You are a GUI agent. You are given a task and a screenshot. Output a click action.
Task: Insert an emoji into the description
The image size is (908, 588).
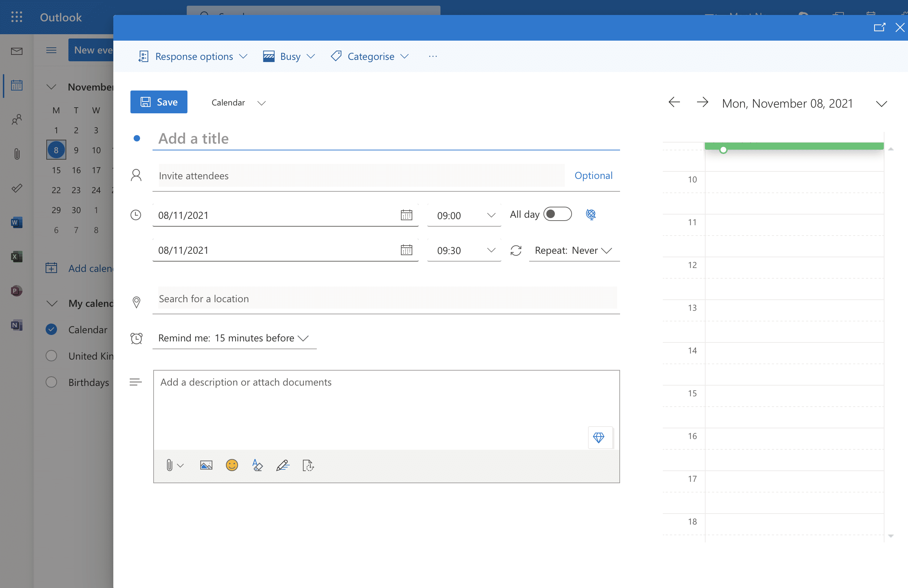point(232,465)
